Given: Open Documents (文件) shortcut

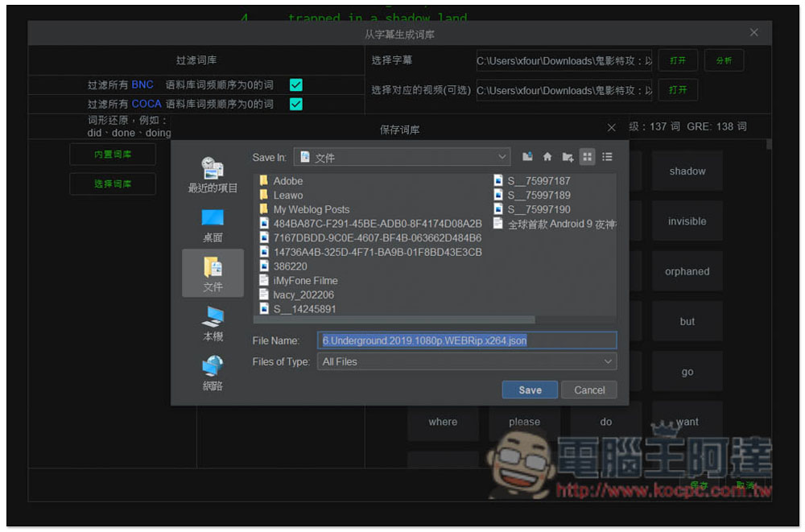Looking at the screenshot, I should 213,274.
